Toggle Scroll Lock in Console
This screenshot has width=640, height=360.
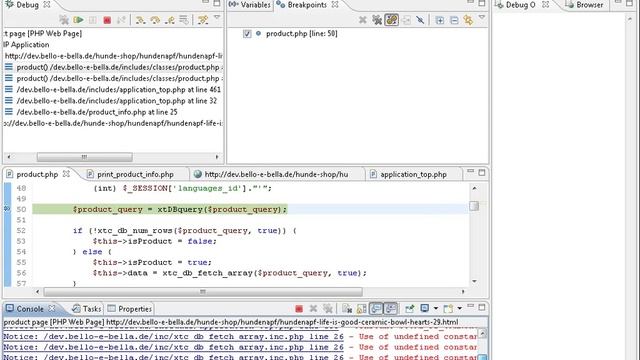tap(361, 309)
